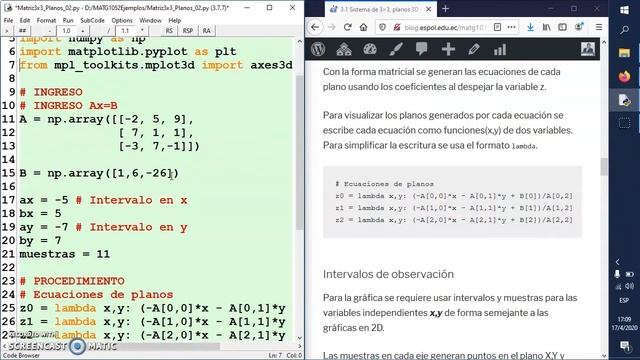640x360 pixels.
Task: Click the Firefox taskbar icon
Action: [x=624, y=76]
